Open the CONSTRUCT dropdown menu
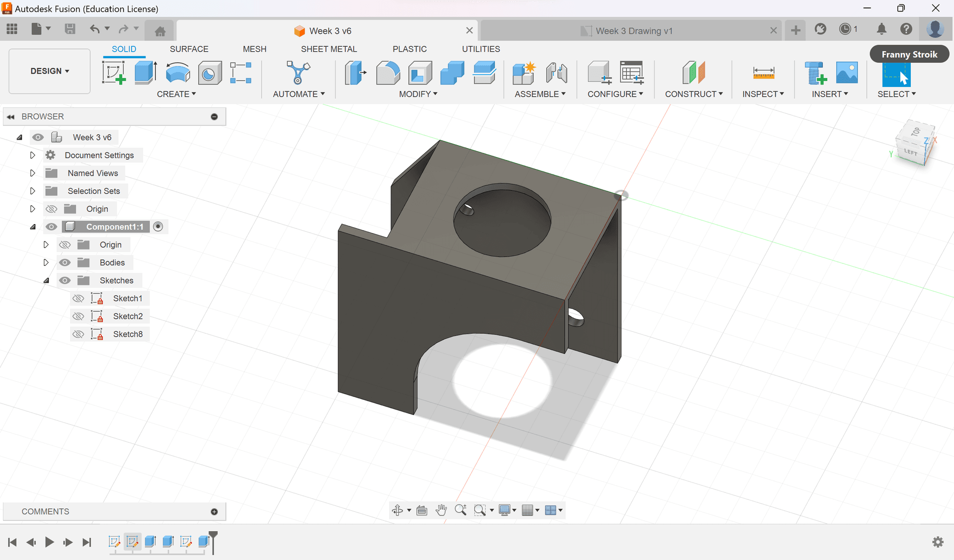954x560 pixels. pos(694,94)
